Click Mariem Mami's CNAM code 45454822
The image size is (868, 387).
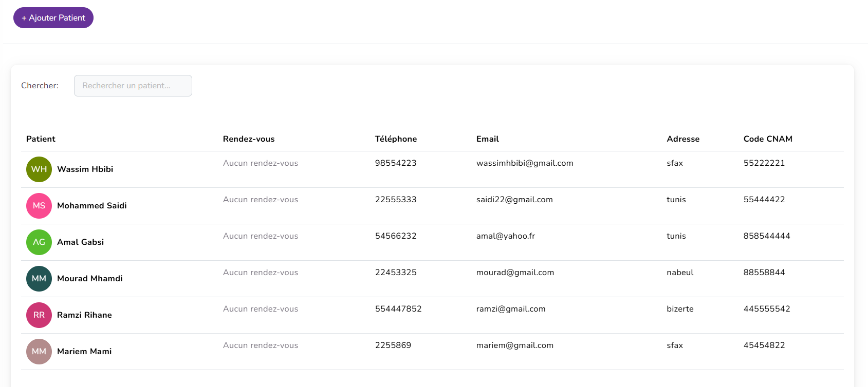(764, 345)
